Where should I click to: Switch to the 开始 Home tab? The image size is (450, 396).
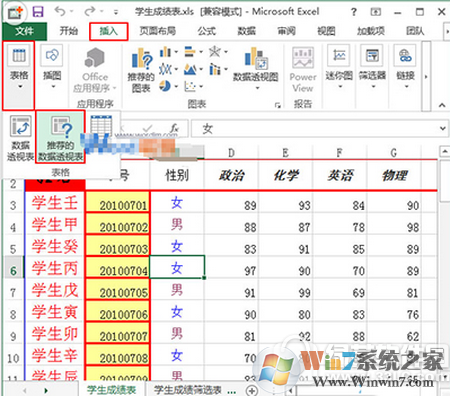[x=69, y=31]
